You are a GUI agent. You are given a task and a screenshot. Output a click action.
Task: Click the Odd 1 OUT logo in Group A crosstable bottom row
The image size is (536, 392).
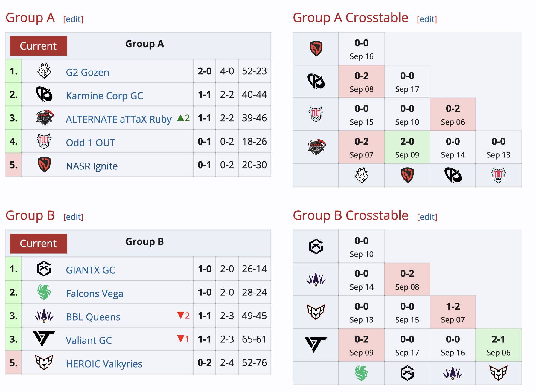[x=498, y=175]
